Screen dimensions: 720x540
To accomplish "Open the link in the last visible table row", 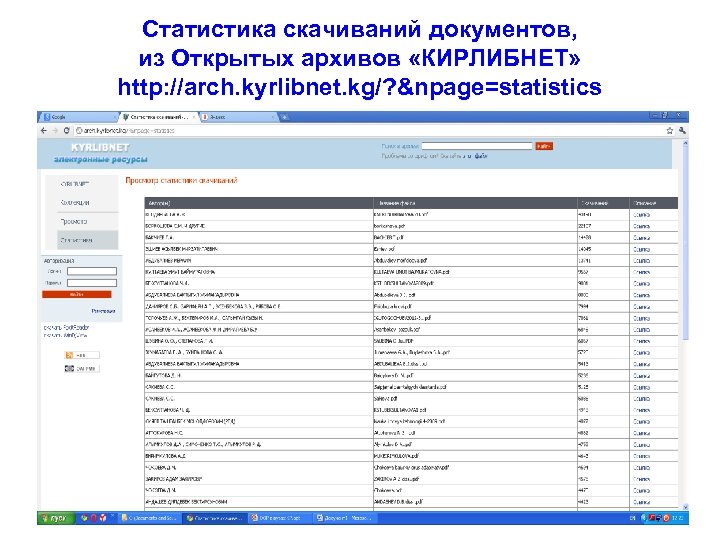I will (x=641, y=502).
